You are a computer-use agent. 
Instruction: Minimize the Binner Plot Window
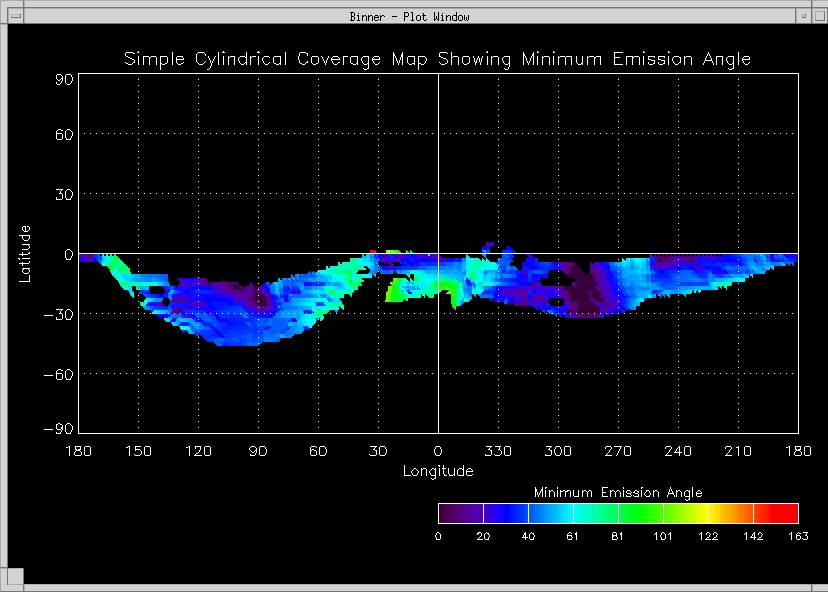(803, 16)
